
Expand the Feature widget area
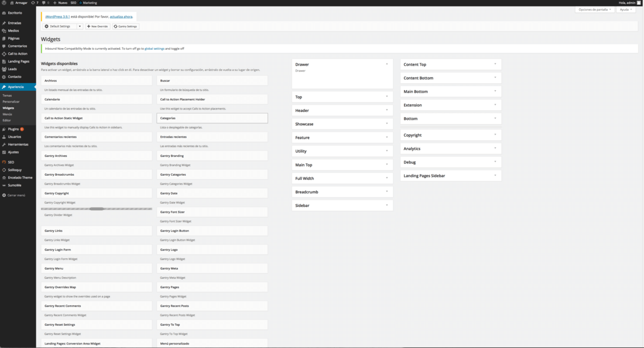tap(386, 137)
